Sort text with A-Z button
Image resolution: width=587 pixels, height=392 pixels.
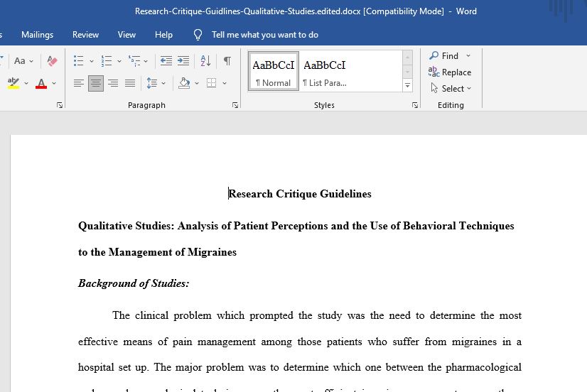click(205, 60)
